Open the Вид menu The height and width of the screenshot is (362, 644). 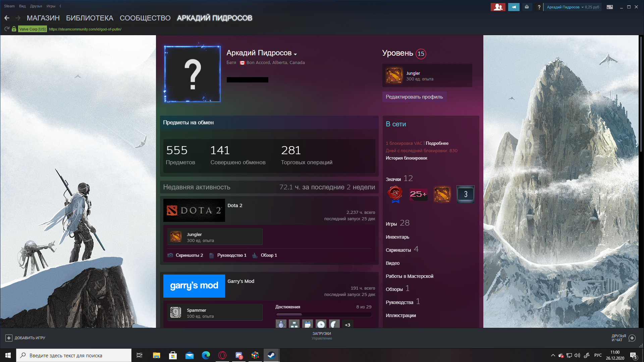[22, 6]
